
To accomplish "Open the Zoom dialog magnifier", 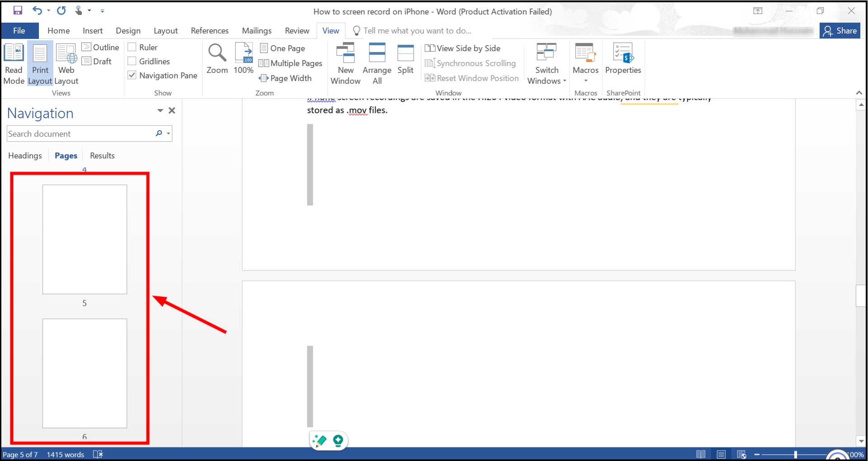I will pos(217,58).
